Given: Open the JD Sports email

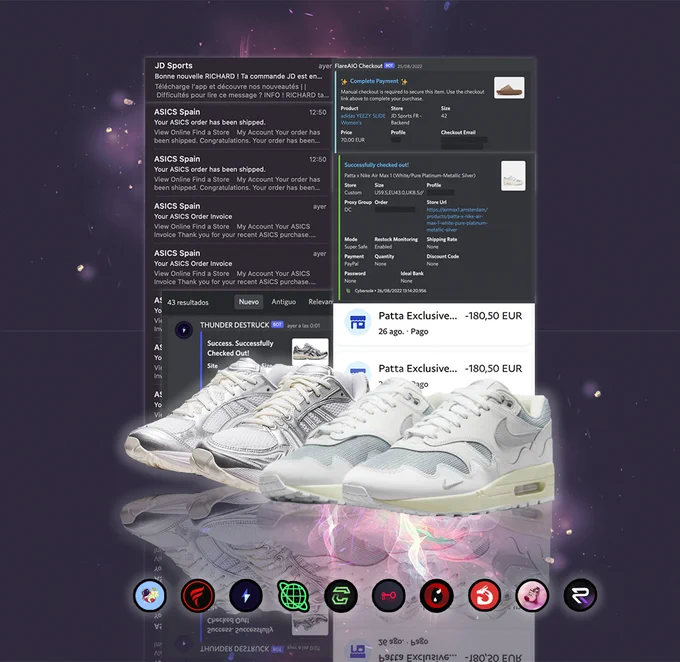Looking at the screenshot, I should (x=240, y=80).
